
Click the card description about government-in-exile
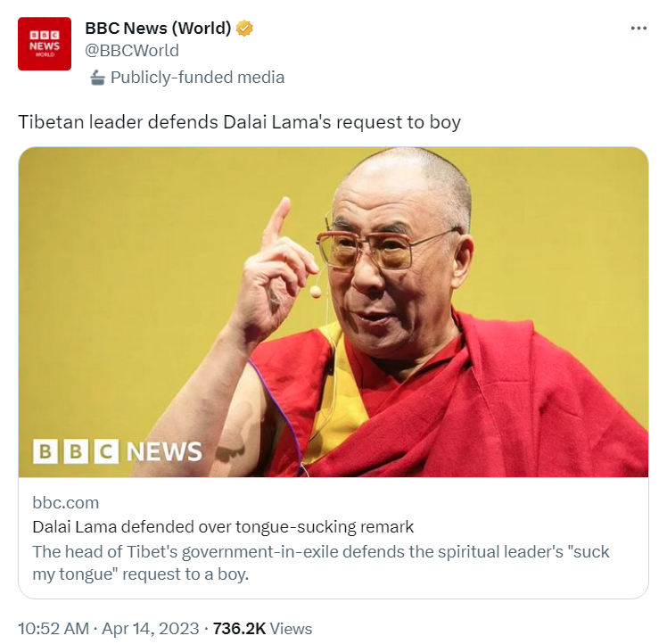pos(321,563)
